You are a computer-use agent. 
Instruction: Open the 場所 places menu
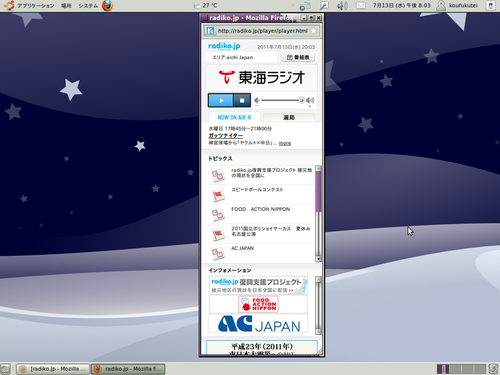point(66,6)
